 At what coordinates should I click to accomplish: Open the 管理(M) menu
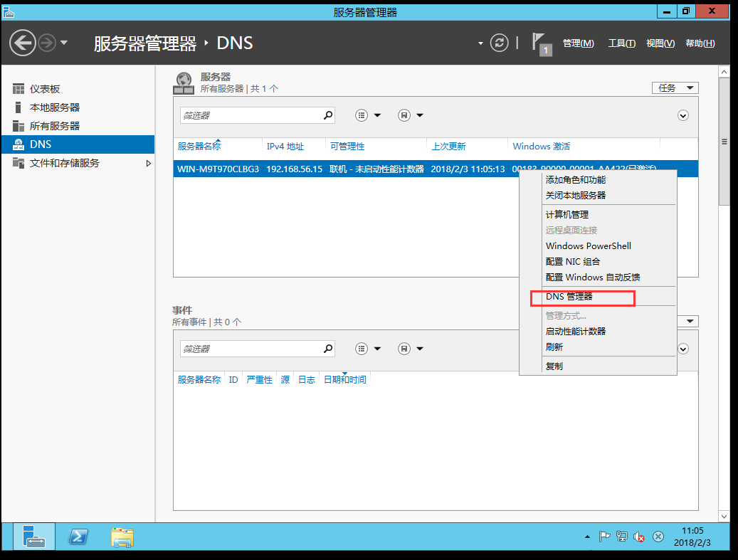pos(579,43)
